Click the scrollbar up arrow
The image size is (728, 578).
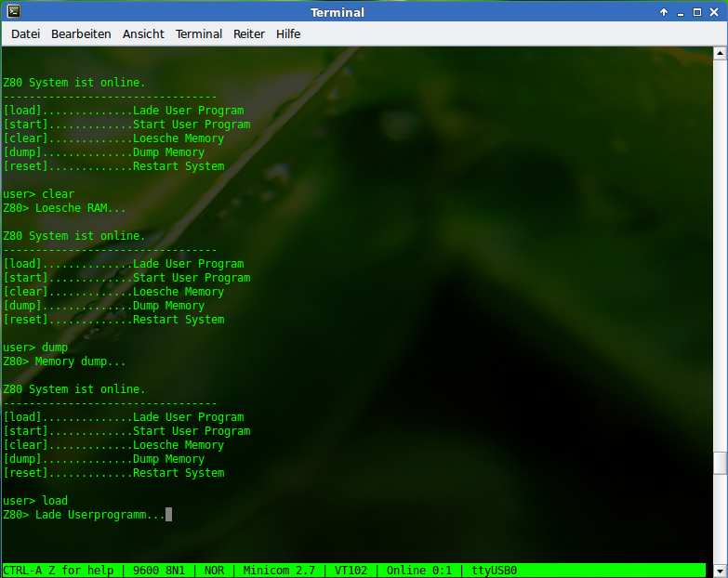tap(720, 53)
